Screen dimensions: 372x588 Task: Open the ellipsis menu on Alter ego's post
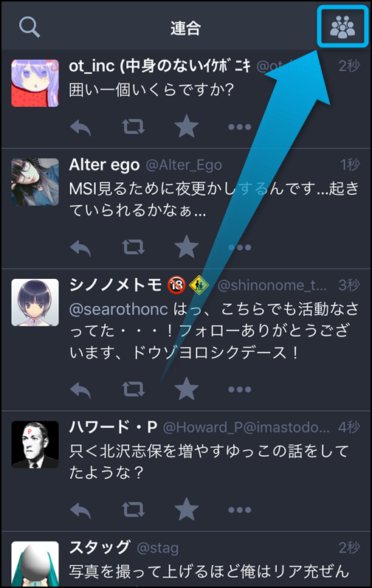(240, 247)
